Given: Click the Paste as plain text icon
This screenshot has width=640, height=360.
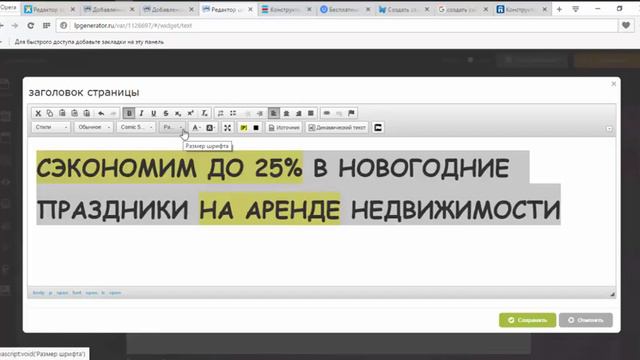Looking at the screenshot, I should click(74, 113).
